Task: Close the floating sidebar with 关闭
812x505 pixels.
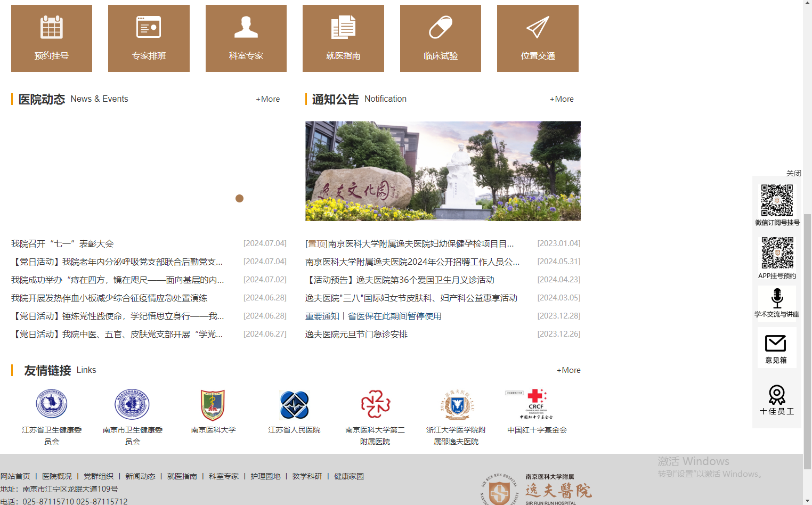Action: click(793, 173)
